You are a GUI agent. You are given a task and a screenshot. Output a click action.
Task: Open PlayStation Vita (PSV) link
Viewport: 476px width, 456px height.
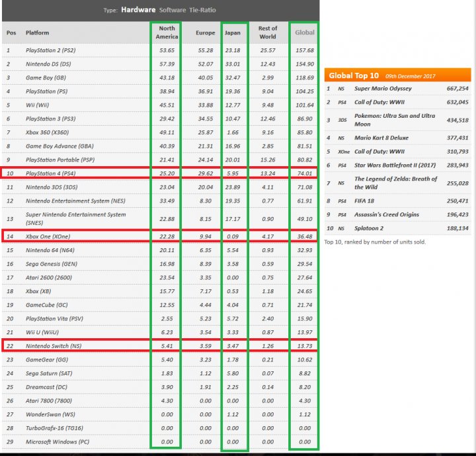54,318
